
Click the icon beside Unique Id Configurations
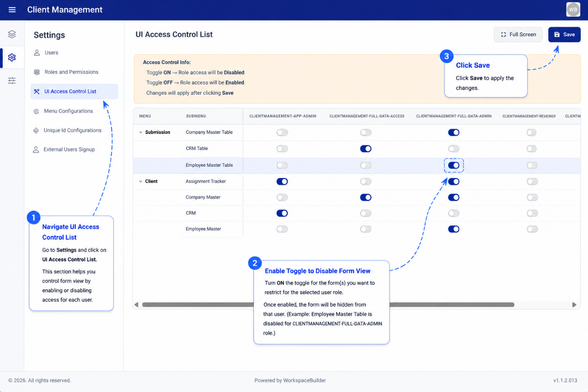(36, 131)
